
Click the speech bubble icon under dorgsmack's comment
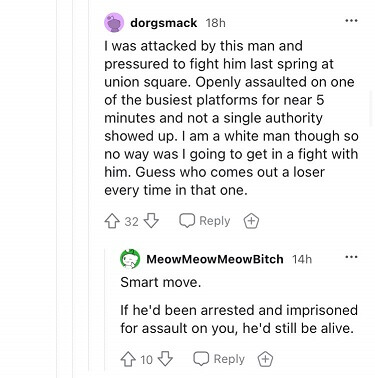point(187,220)
